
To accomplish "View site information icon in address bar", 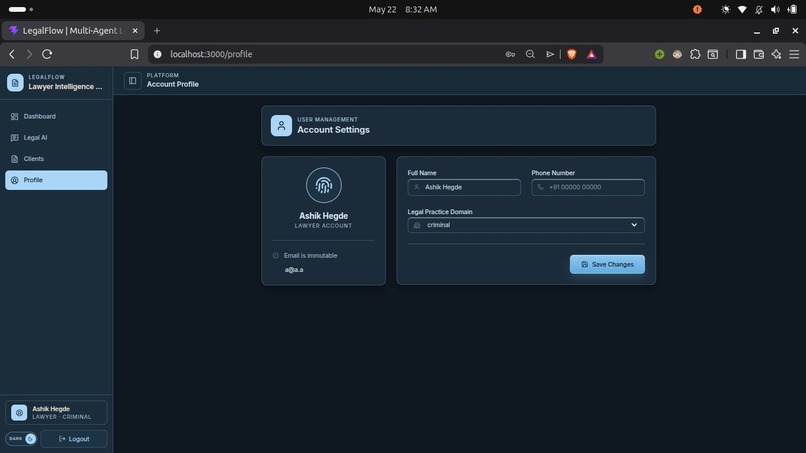I will [158, 54].
